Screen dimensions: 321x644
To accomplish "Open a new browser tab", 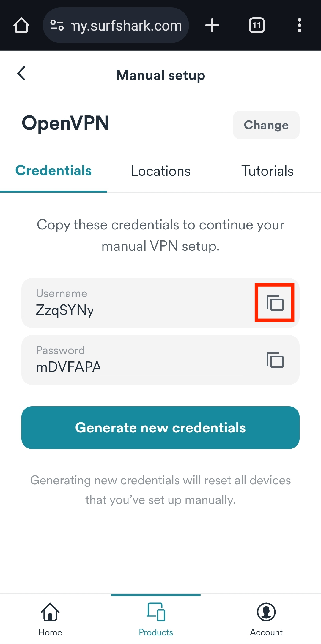I will click(x=212, y=26).
